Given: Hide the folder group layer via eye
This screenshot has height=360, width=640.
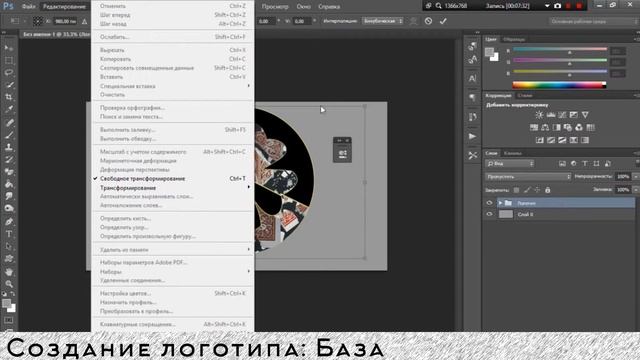Looking at the screenshot, I should click(489, 203).
